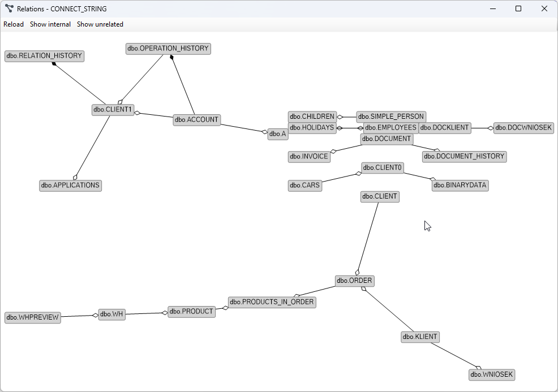Image resolution: width=558 pixels, height=392 pixels.
Task: Minimize the Relations window
Action: tap(493, 8)
